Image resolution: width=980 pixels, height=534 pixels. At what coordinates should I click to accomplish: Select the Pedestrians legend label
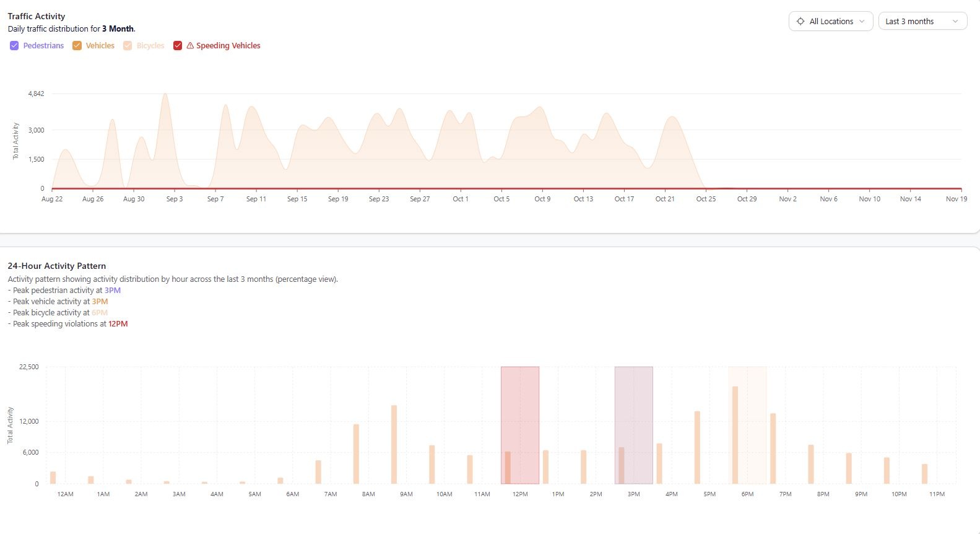[x=43, y=46]
